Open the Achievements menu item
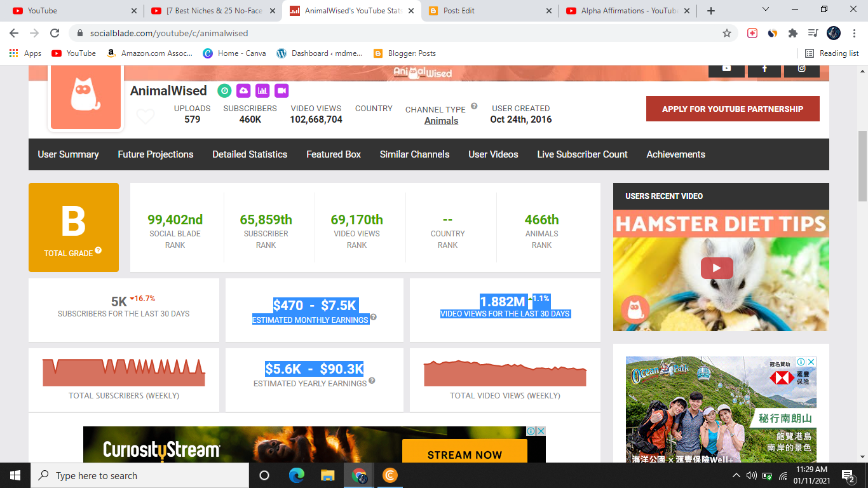This screenshot has width=868, height=488. (x=675, y=154)
